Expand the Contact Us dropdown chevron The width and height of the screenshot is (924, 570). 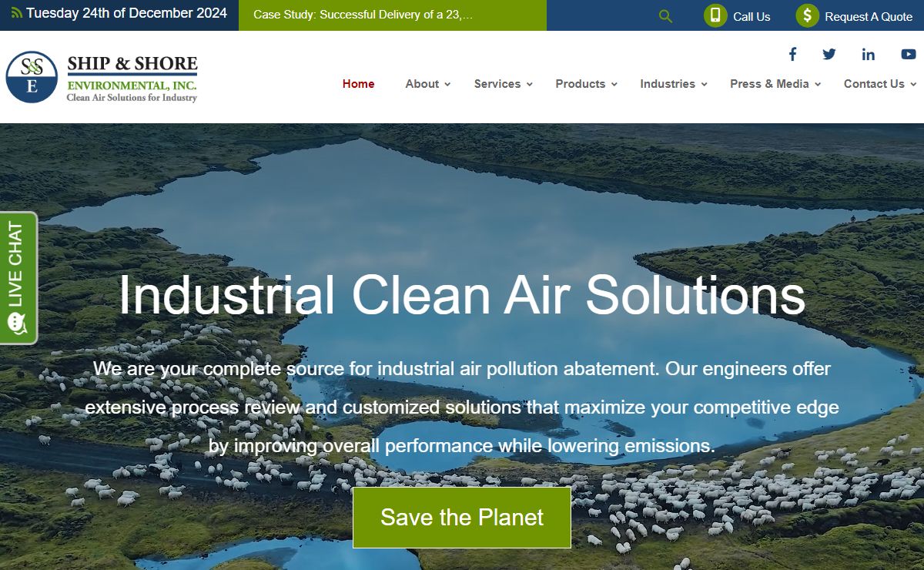pos(913,85)
